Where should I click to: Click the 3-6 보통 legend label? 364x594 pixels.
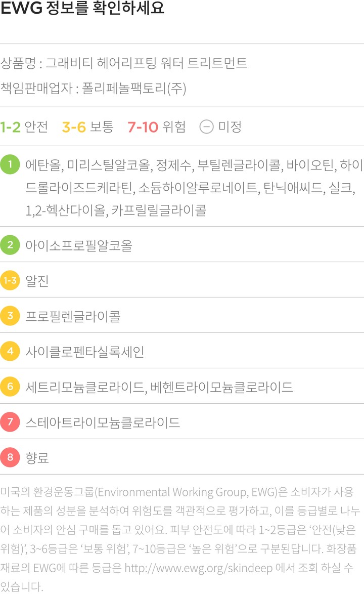coord(88,126)
